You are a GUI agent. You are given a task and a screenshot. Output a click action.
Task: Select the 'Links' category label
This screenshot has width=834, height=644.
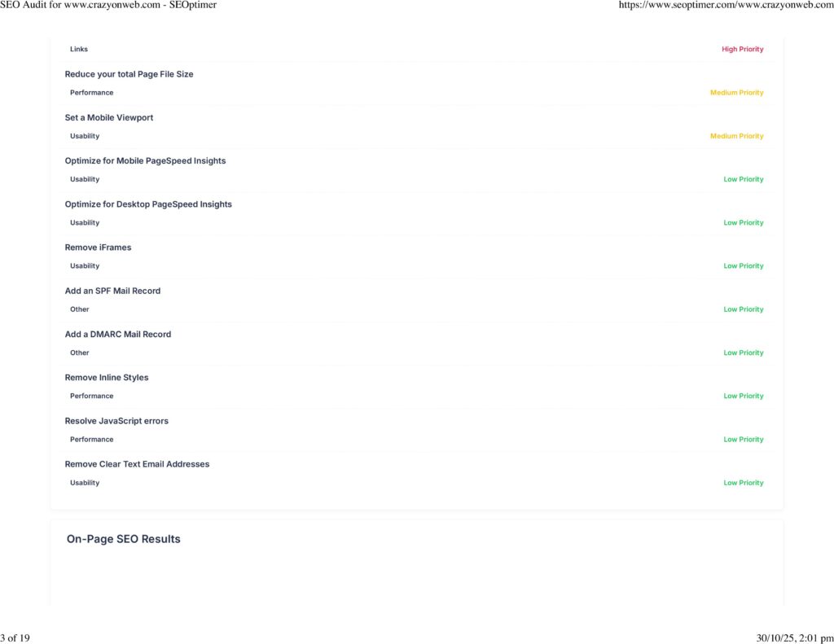click(x=79, y=50)
